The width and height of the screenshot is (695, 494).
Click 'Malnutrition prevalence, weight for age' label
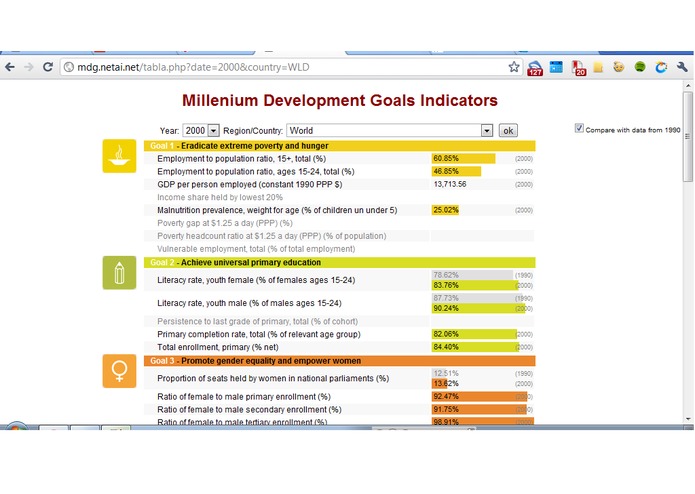coord(277,210)
